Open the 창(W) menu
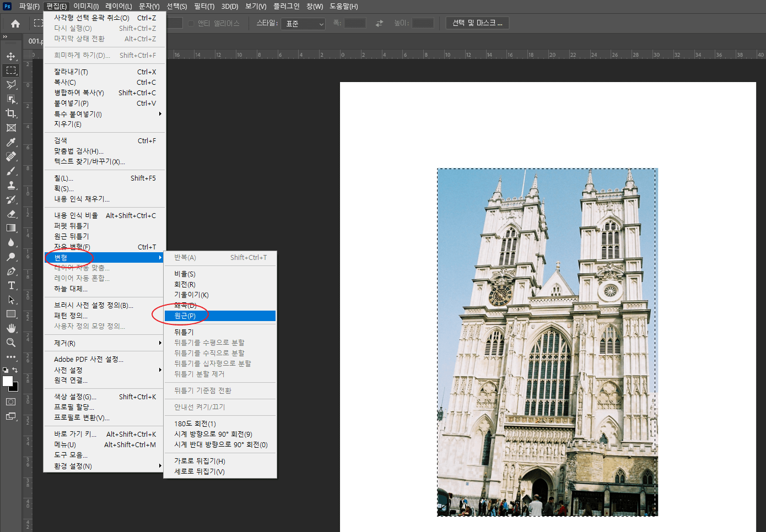Screen dimensions: 766x532 (x=315, y=6)
